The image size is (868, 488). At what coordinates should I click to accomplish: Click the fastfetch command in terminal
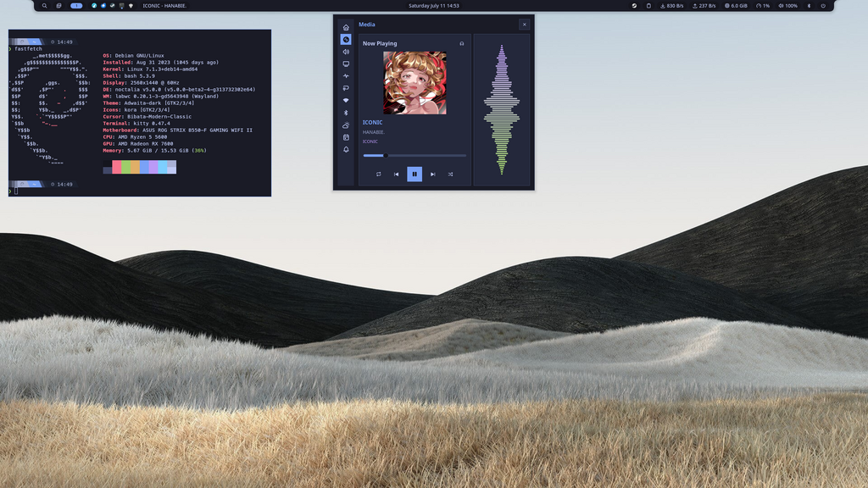pyautogui.click(x=28, y=48)
